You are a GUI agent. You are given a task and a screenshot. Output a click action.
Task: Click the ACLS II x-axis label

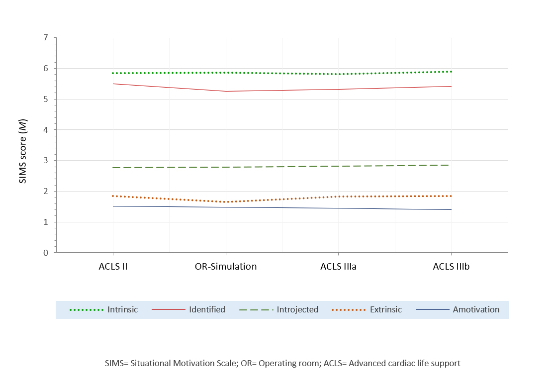pyautogui.click(x=113, y=267)
